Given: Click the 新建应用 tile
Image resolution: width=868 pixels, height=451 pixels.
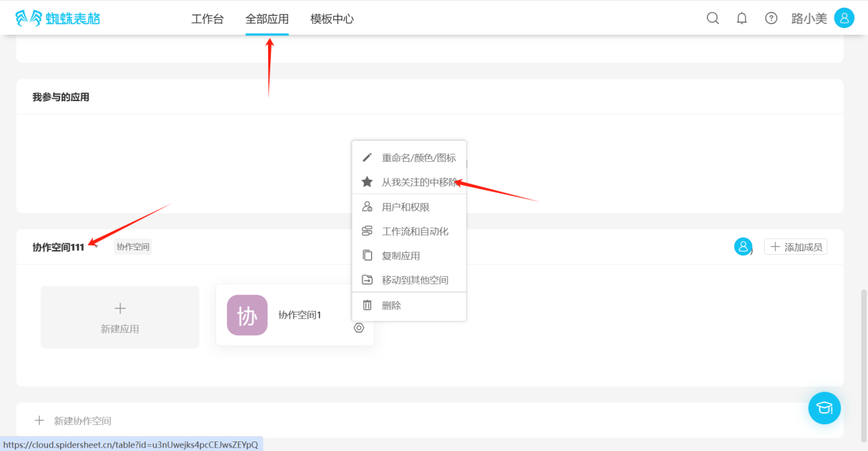Looking at the screenshot, I should (120, 318).
